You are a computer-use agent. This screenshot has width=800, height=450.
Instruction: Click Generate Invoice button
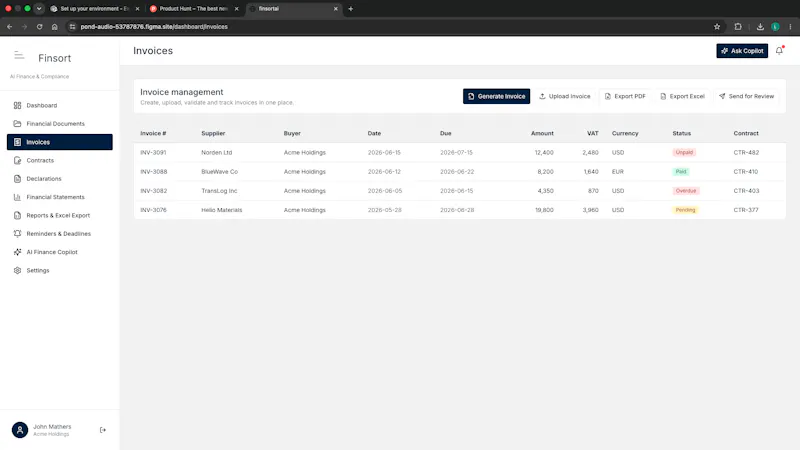tap(496, 96)
